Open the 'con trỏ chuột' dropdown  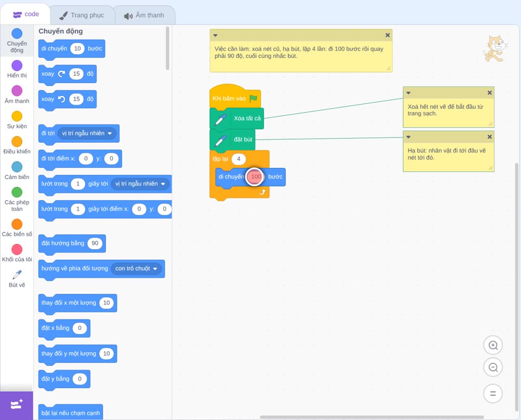136,268
